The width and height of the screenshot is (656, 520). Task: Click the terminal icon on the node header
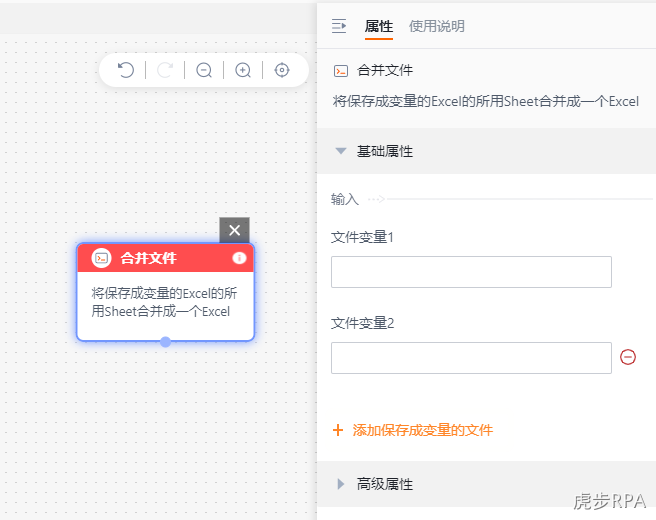point(102,258)
